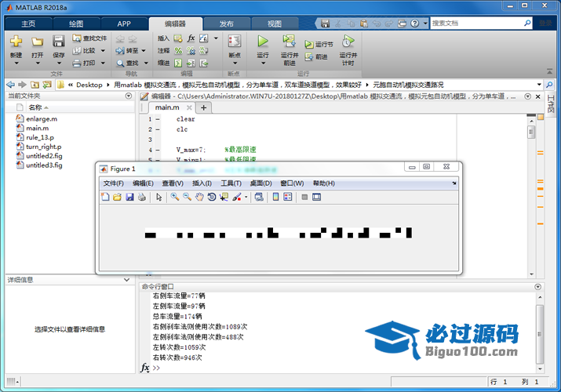The image size is (561, 392).
Task: Click Insert Legend icon in Figure 1
Action: [x=288, y=197]
